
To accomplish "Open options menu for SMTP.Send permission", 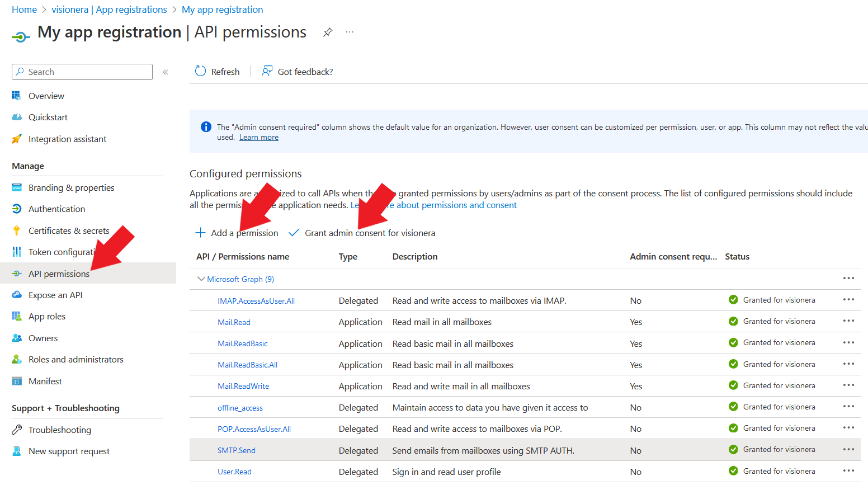I will point(848,449).
